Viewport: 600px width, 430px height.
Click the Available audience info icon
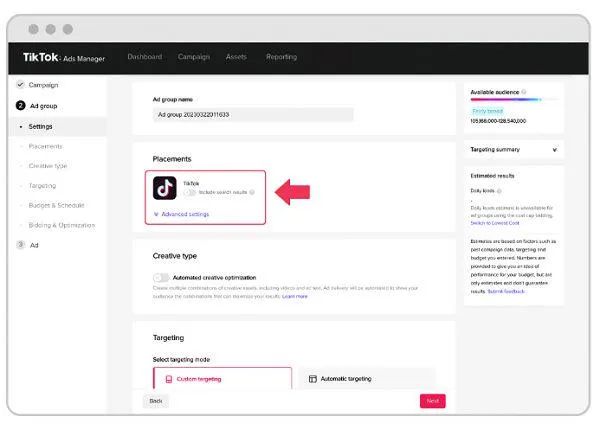pos(524,92)
